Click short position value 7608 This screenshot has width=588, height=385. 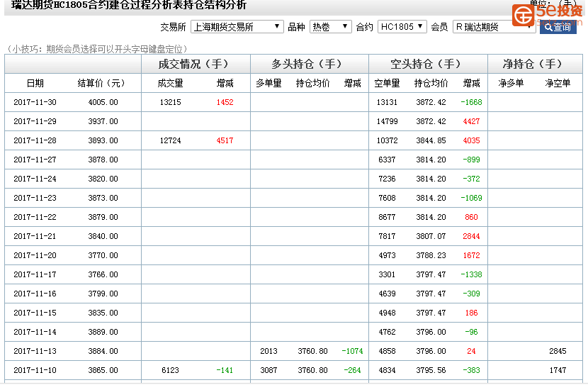pos(387,198)
